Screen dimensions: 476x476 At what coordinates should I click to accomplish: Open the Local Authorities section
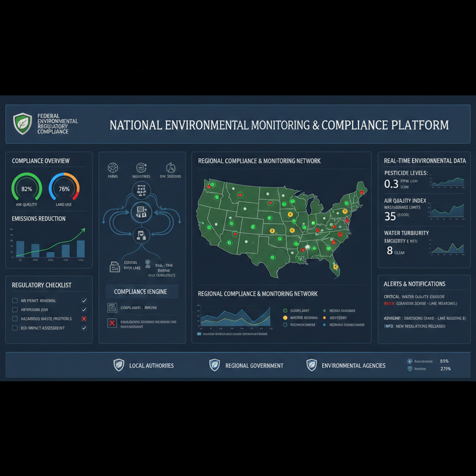tap(151, 365)
